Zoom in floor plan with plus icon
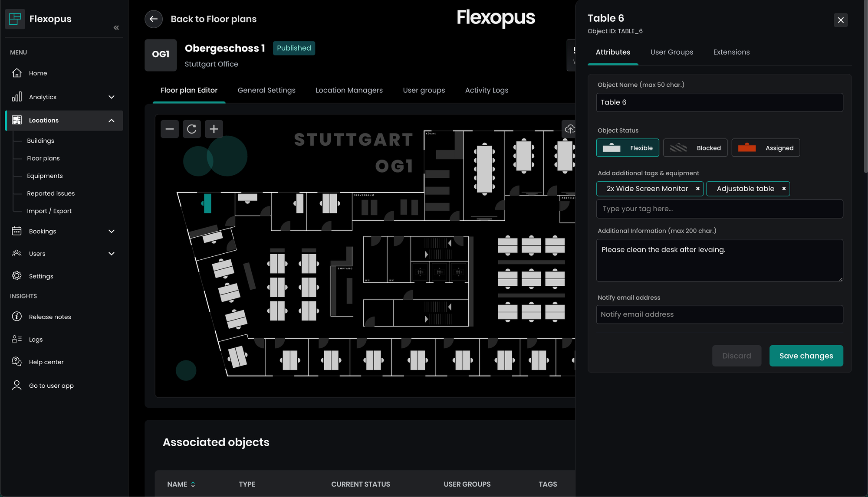The image size is (868, 497). click(x=214, y=129)
